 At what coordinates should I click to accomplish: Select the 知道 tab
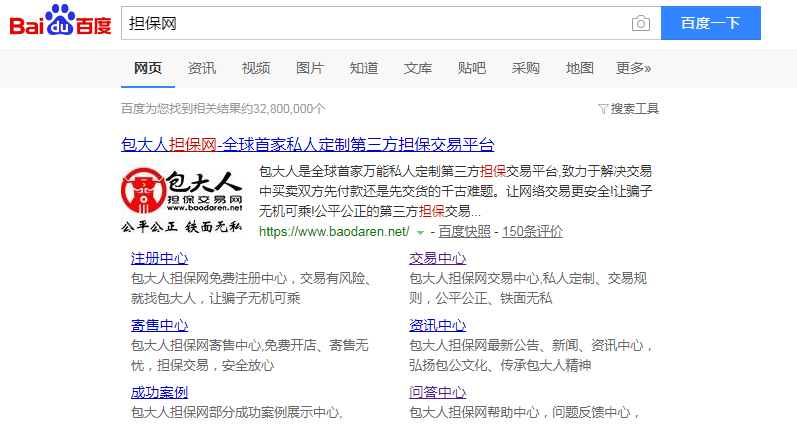point(364,68)
